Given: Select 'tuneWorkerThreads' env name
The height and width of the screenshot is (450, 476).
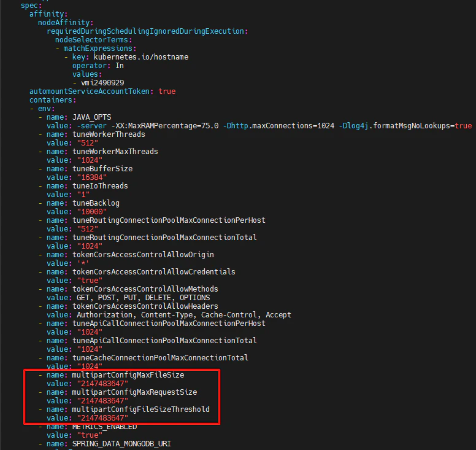Looking at the screenshot, I should tap(109, 134).
